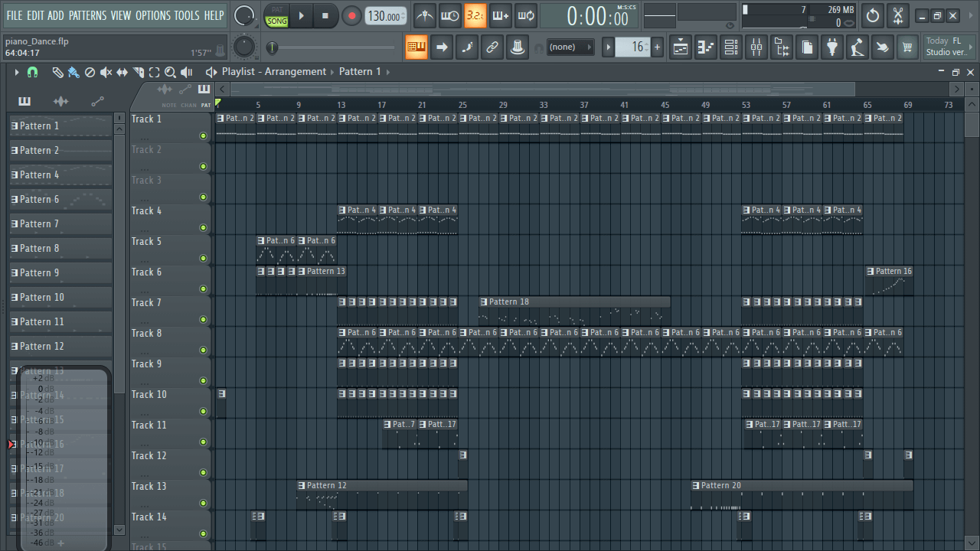Image resolution: width=980 pixels, height=551 pixels.
Task: Select the Mute tool in playlist toolbar
Action: click(x=106, y=72)
